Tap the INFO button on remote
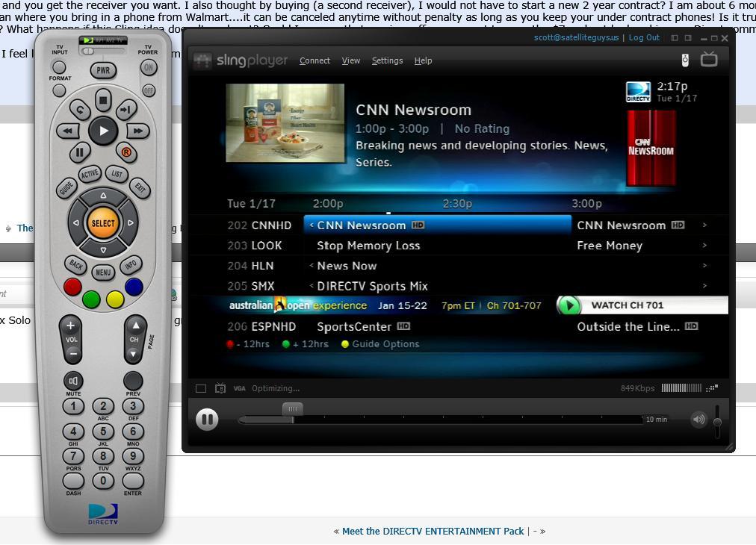The image size is (756, 545). point(131,265)
